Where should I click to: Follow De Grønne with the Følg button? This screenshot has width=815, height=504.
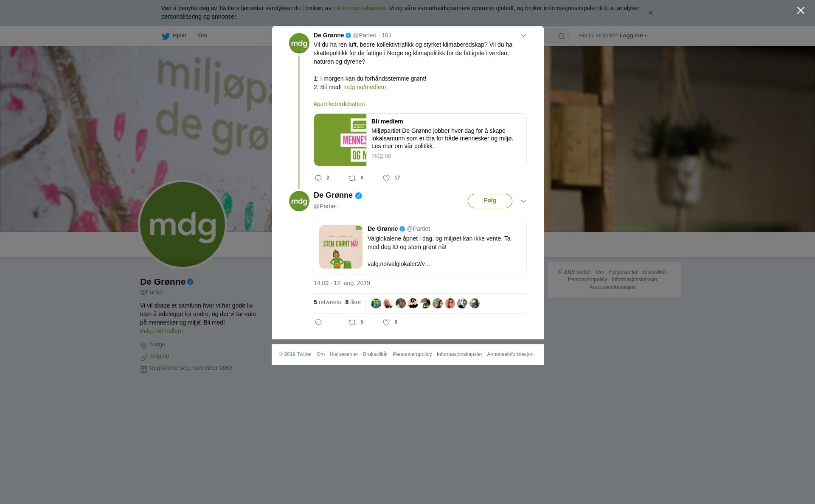coord(490,201)
